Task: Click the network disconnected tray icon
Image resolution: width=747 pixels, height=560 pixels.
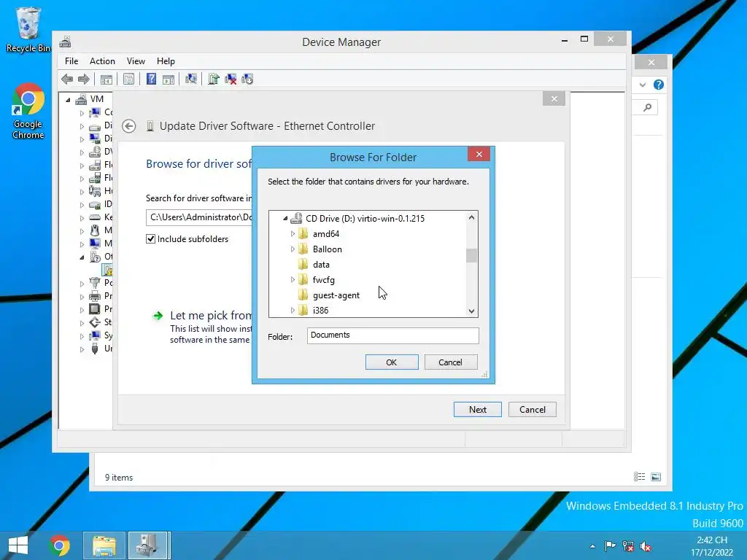Action: coord(628,546)
